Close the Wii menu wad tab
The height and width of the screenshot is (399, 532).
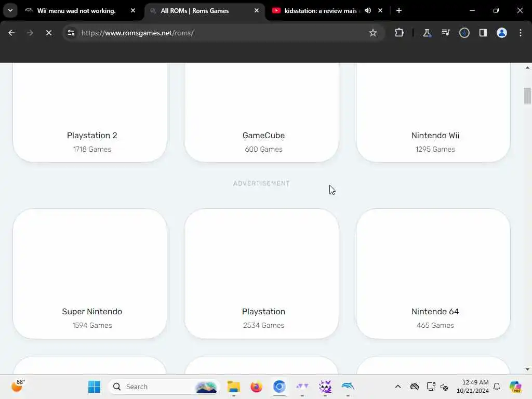pos(133,10)
